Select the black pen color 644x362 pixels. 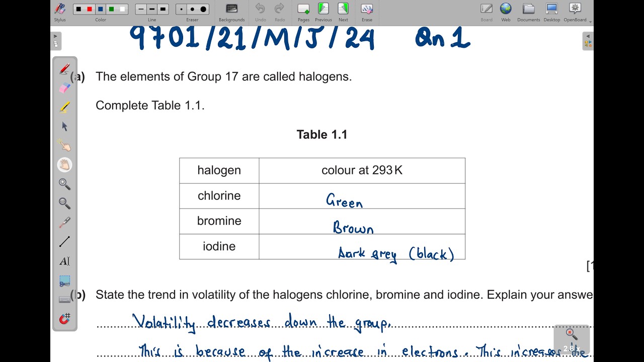pos(78,9)
